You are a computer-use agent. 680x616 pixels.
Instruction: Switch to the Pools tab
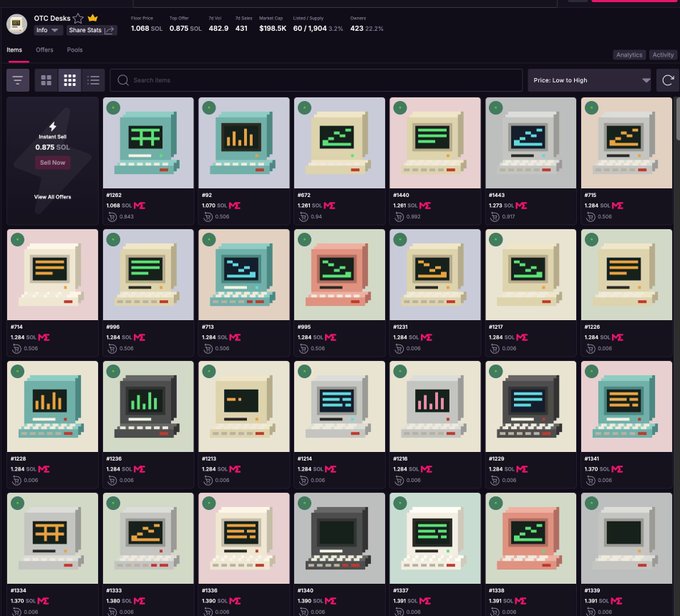pyautogui.click(x=75, y=50)
